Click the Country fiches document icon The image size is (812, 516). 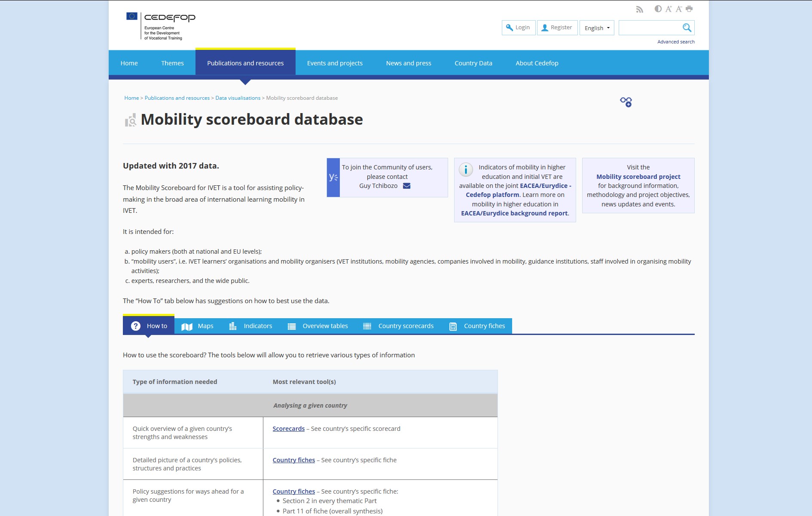click(453, 326)
